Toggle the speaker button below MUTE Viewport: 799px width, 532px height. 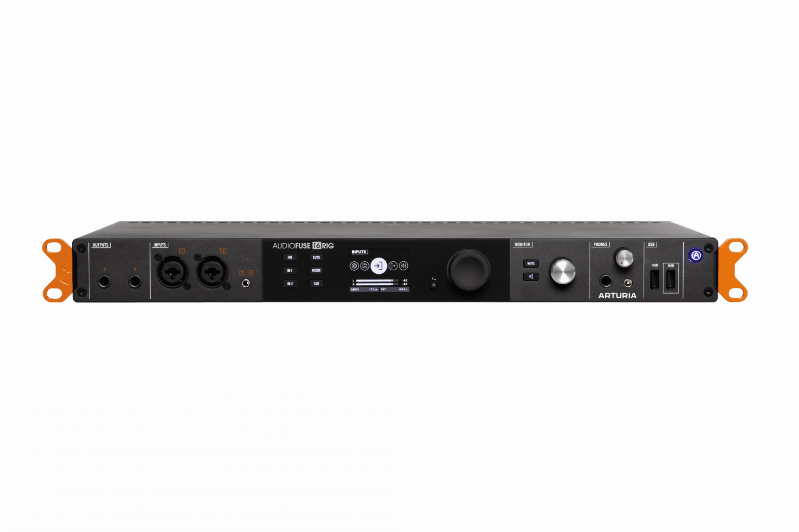531,276
